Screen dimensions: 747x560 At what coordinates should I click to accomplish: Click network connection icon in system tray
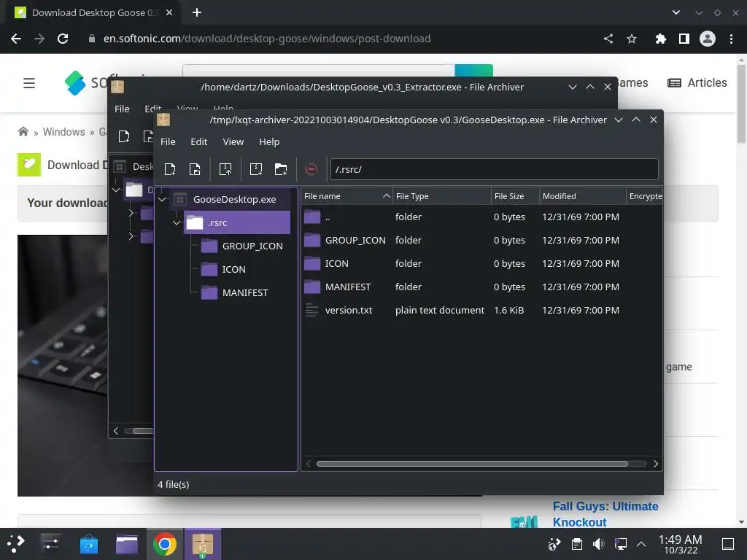(620, 544)
